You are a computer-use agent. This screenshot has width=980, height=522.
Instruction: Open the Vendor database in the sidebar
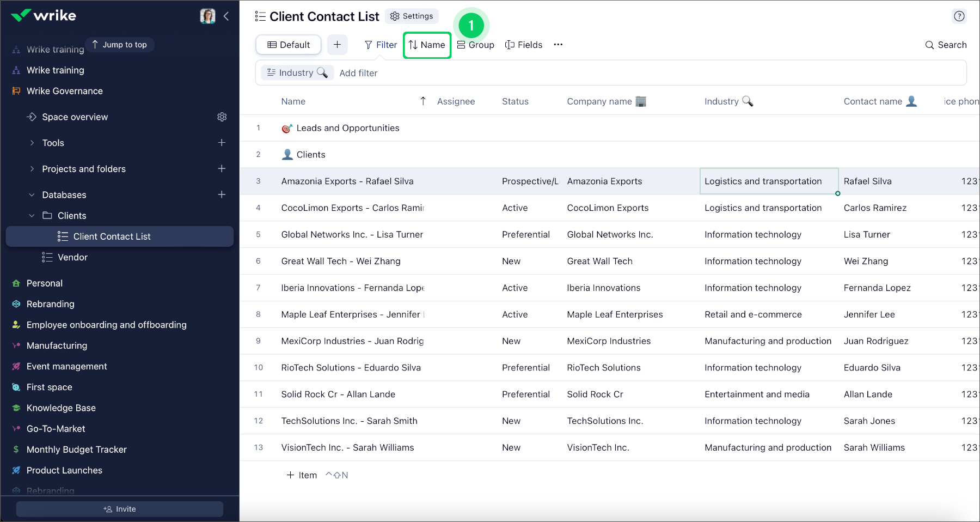coord(72,257)
